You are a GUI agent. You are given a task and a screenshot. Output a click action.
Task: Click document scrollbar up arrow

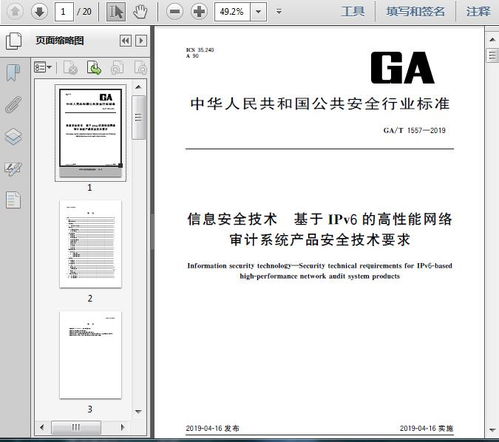click(492, 40)
